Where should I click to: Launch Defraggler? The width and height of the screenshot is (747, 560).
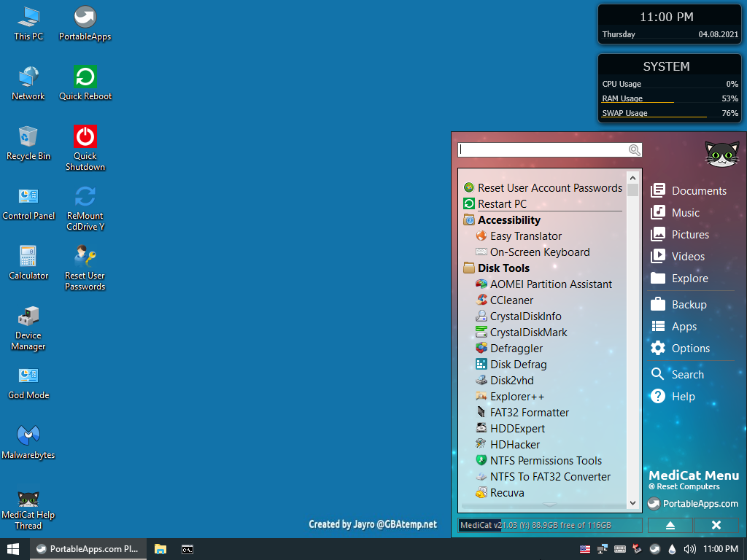[x=509, y=348]
